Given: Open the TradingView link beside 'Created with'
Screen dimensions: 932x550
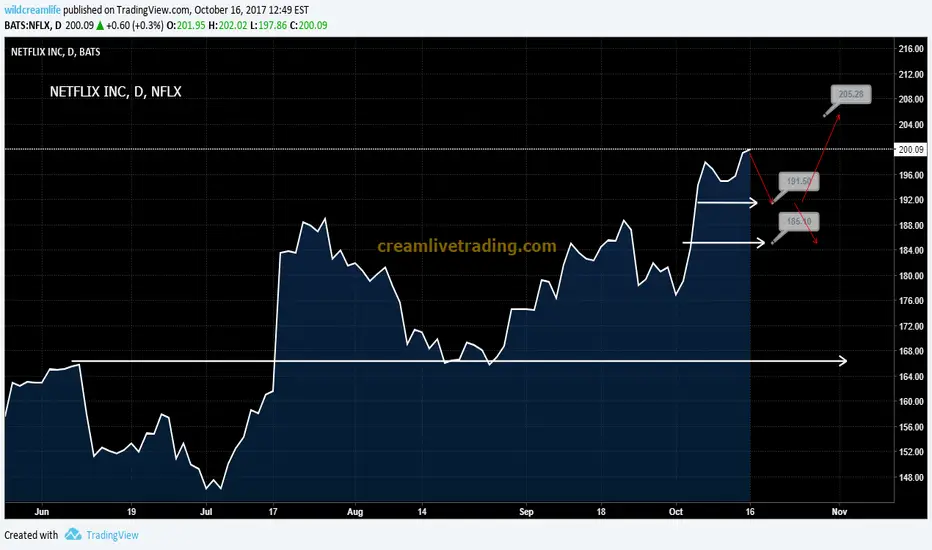Looking at the screenshot, I should (x=112, y=535).
